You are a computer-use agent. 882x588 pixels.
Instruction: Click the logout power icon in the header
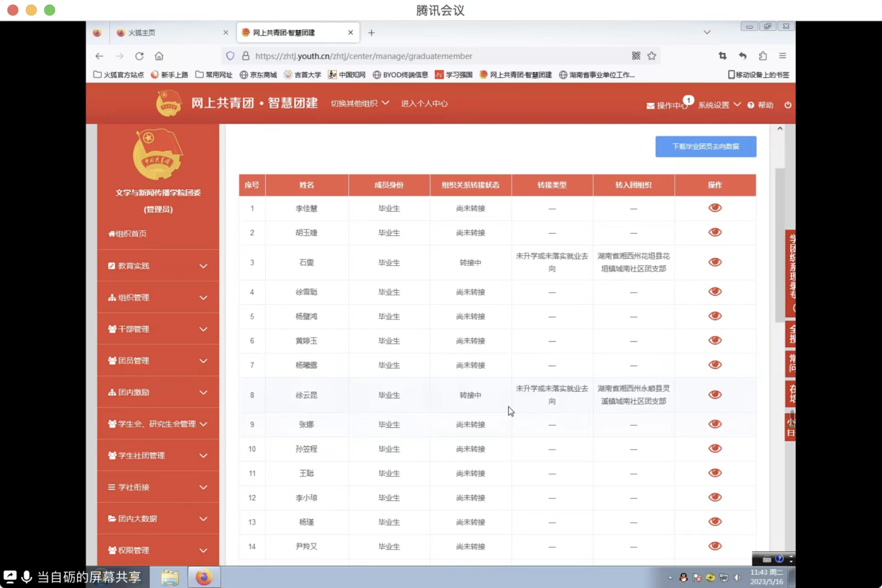click(787, 105)
